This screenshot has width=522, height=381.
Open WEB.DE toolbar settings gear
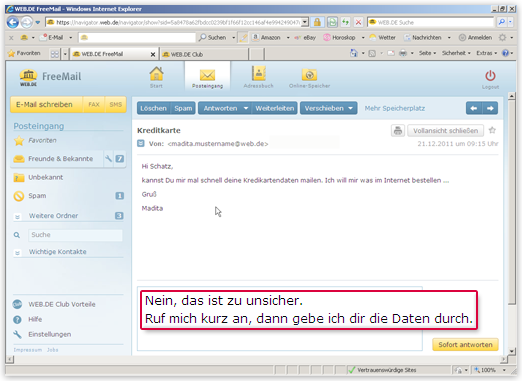click(502, 38)
